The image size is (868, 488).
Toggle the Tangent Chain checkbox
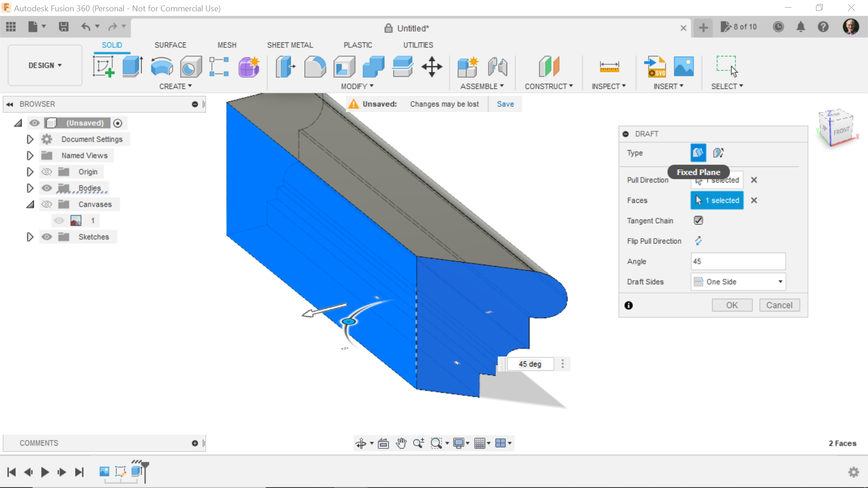pyautogui.click(x=698, y=221)
